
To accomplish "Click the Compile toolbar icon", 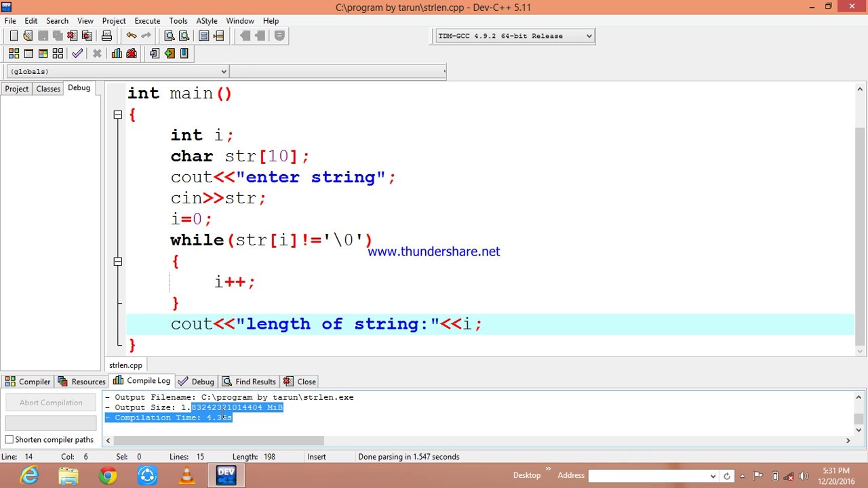I will point(14,54).
